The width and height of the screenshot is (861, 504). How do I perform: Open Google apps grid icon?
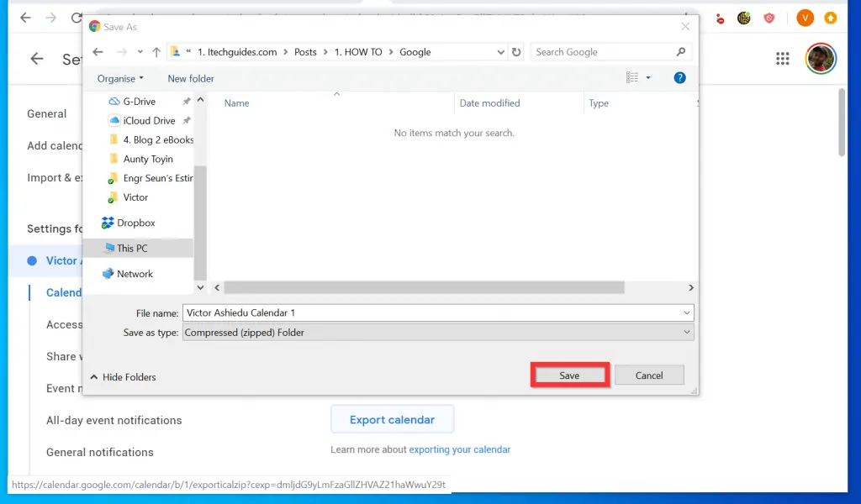pyautogui.click(x=783, y=59)
